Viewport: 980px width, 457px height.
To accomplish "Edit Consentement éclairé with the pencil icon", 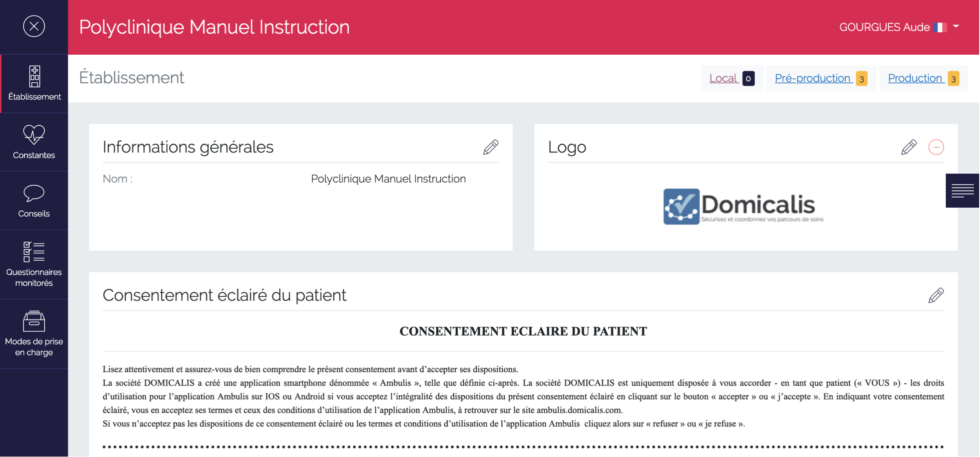I will coord(936,295).
